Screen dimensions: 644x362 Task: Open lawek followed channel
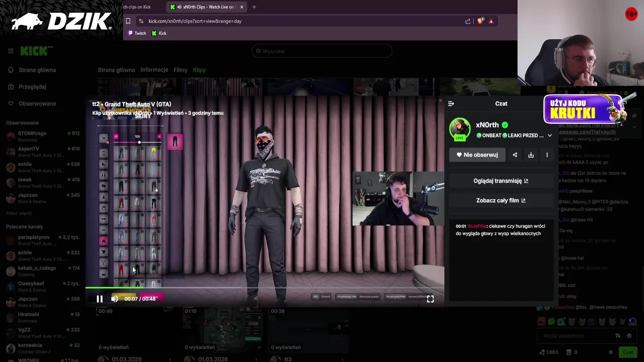point(43,182)
